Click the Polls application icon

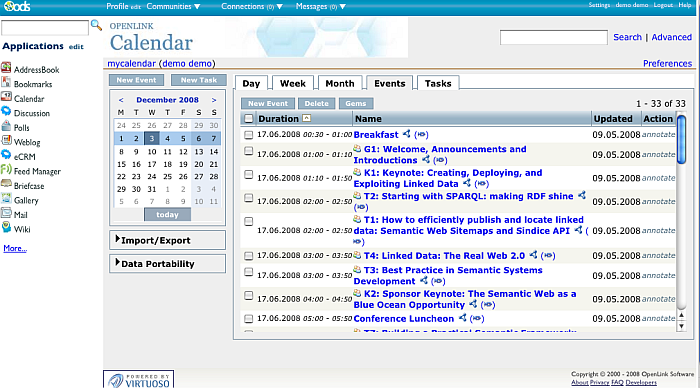[6, 126]
